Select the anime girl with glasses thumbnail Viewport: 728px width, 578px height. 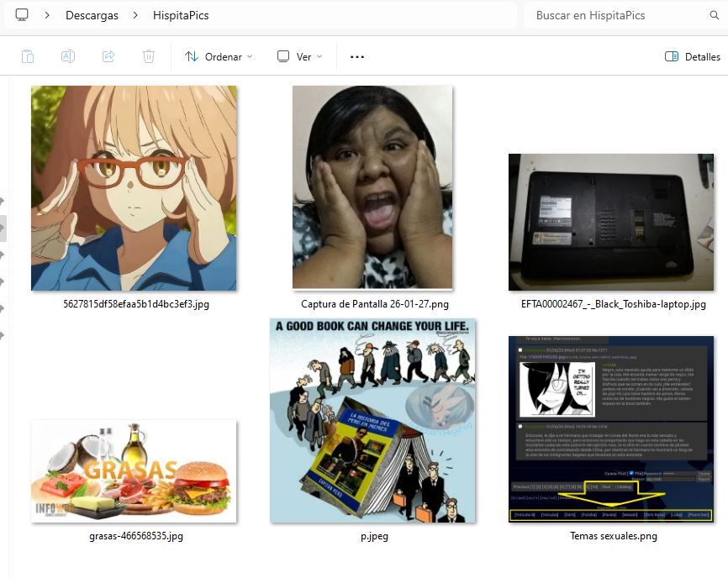(134, 188)
